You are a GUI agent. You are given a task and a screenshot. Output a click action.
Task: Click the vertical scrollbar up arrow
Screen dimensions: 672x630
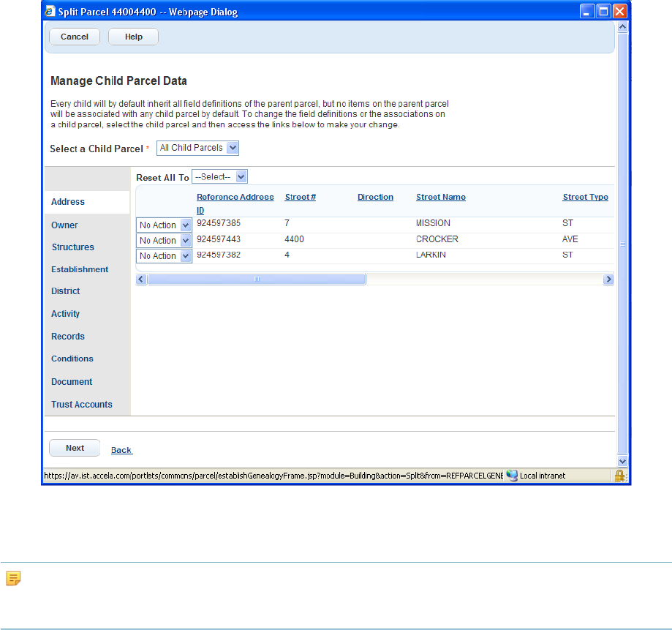tap(622, 27)
